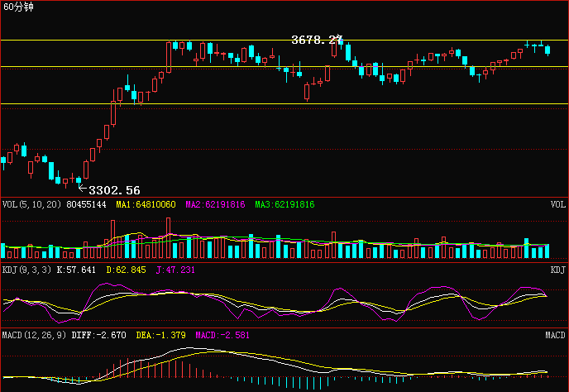This screenshot has width=569, height=392.
Task: Select the VOL(5,10,20) indicator label
Action: (31, 204)
